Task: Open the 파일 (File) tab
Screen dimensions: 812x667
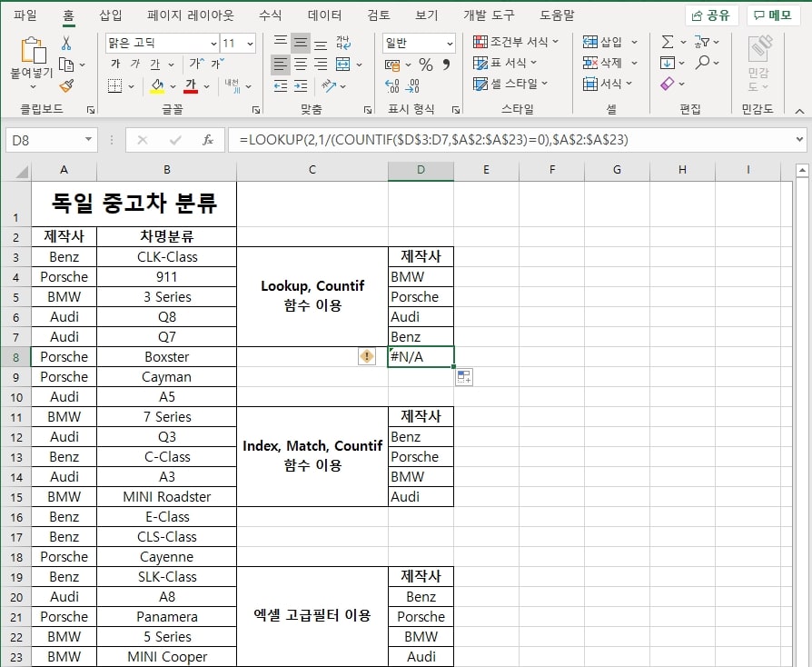Action: (25, 15)
